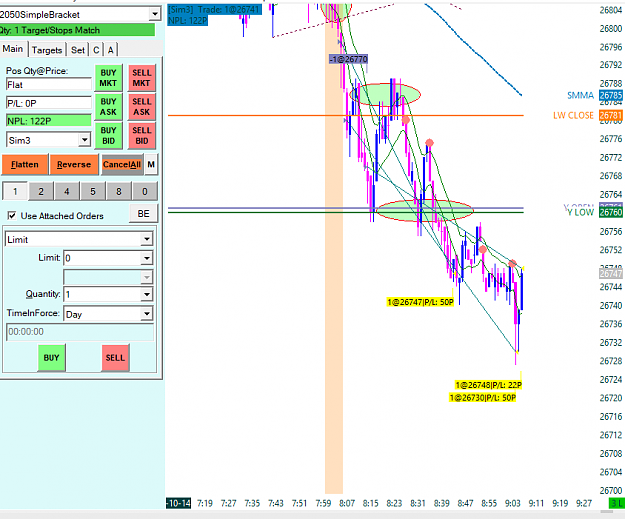This screenshot has width=625, height=519.
Task: Click the Y LOW 26760 price label
Action: coord(595,212)
